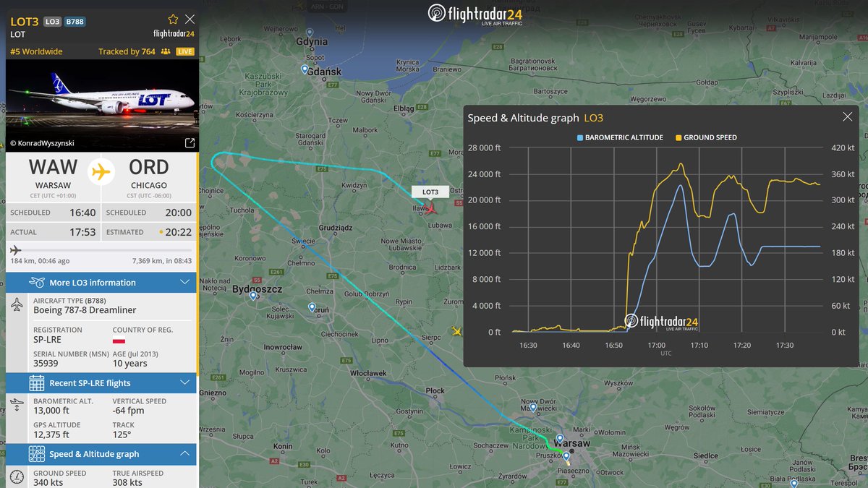Click the Boeing 787-8 Dreamliner text

[x=84, y=310]
